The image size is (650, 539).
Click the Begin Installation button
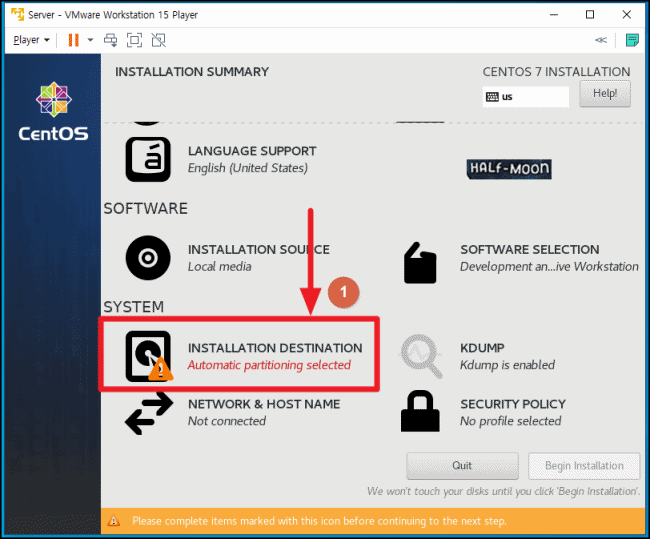click(584, 466)
